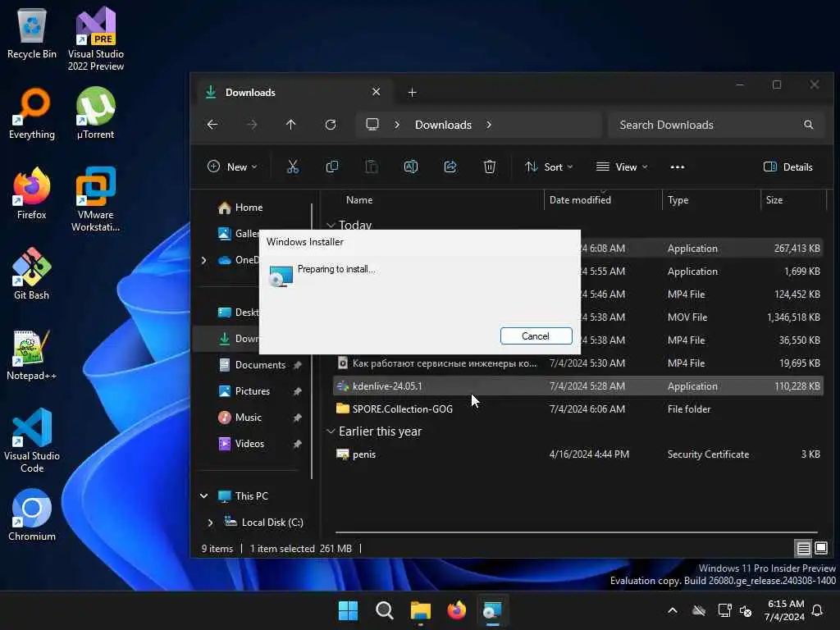Click the Rename icon in Explorer toolbar
The image size is (840, 630).
click(411, 167)
